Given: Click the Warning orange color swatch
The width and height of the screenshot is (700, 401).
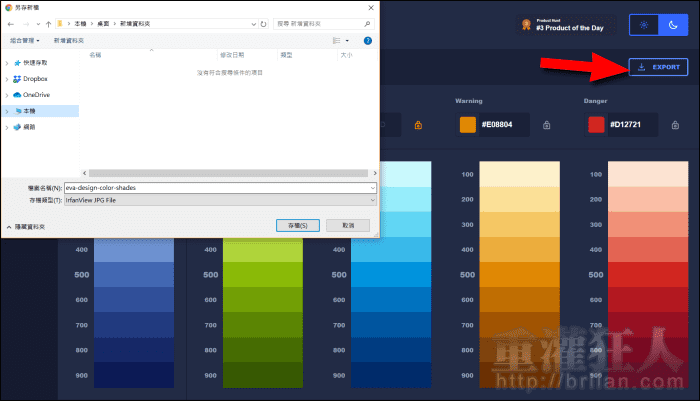Looking at the screenshot, I should click(467, 125).
